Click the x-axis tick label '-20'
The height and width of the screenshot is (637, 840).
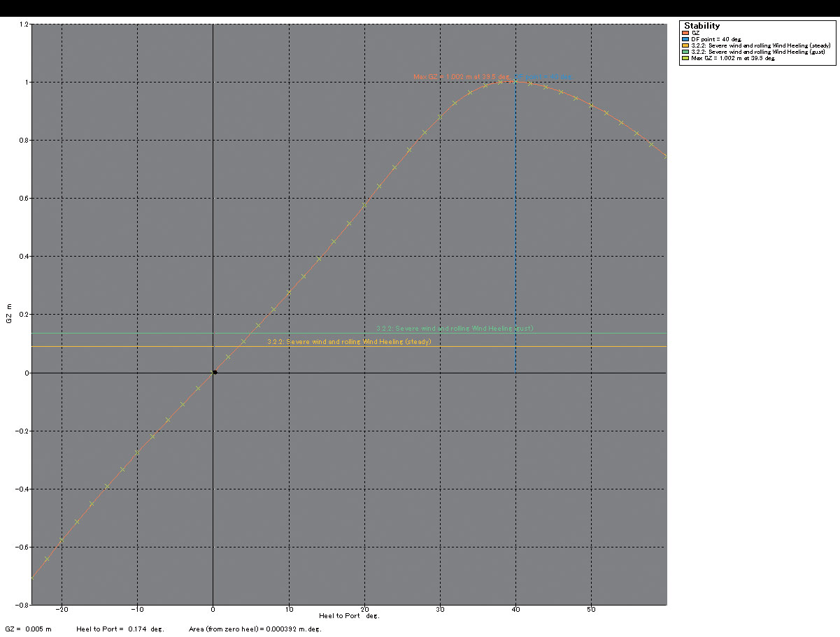(x=62, y=609)
